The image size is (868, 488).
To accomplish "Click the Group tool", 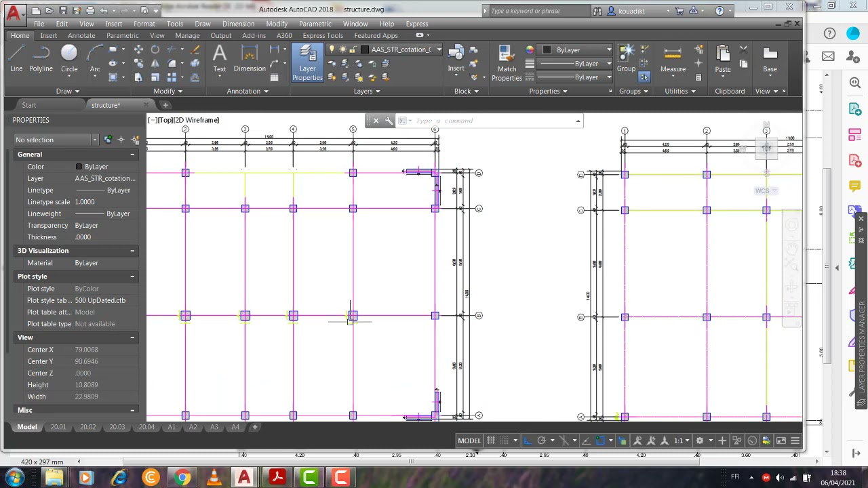I will point(626,58).
